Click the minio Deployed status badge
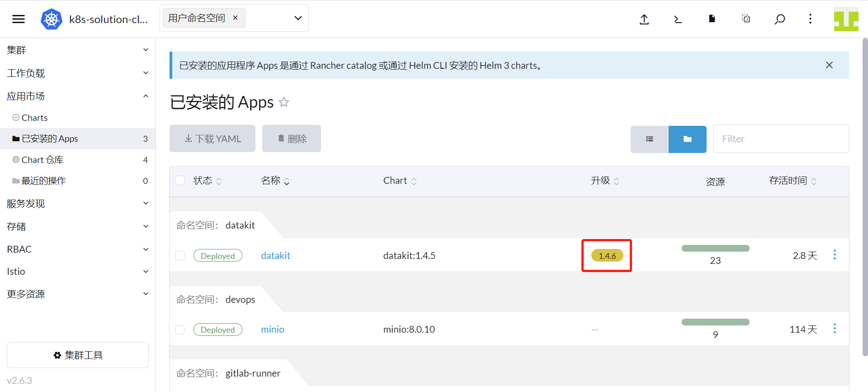Viewport: 868px width, 392px height. click(218, 330)
